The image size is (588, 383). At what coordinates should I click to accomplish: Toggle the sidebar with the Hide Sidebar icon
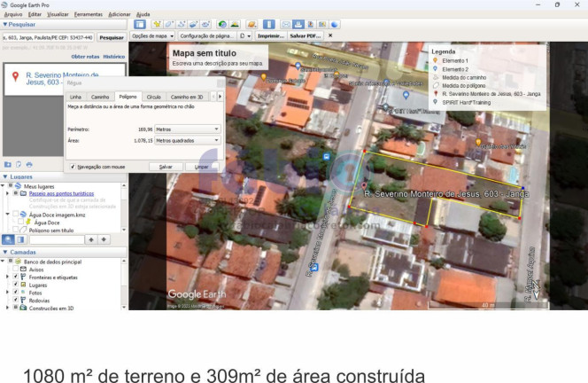tap(140, 25)
